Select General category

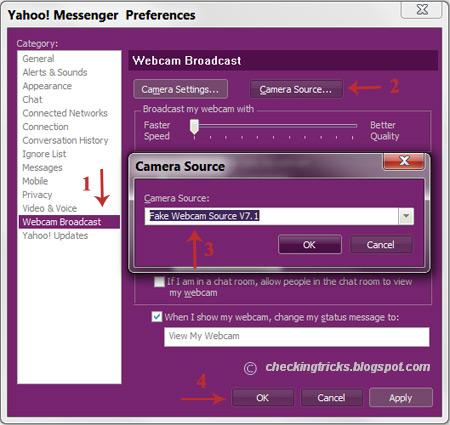[38, 59]
